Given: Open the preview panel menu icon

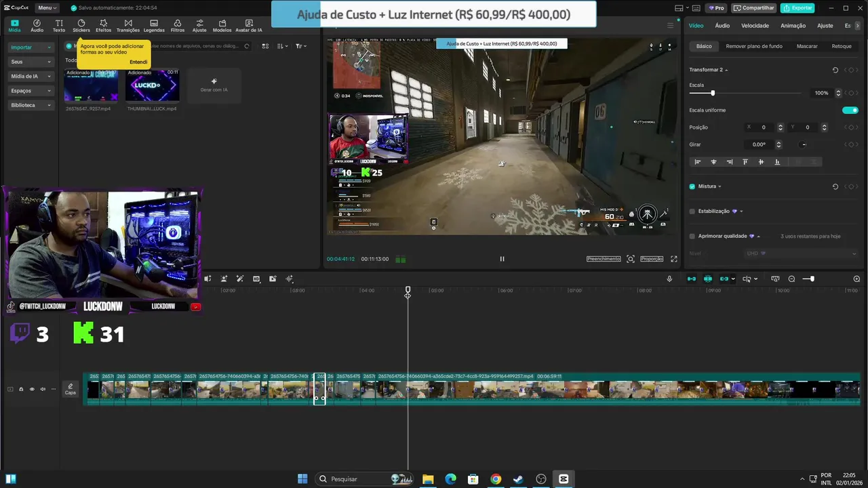Looking at the screenshot, I should pos(671,26).
